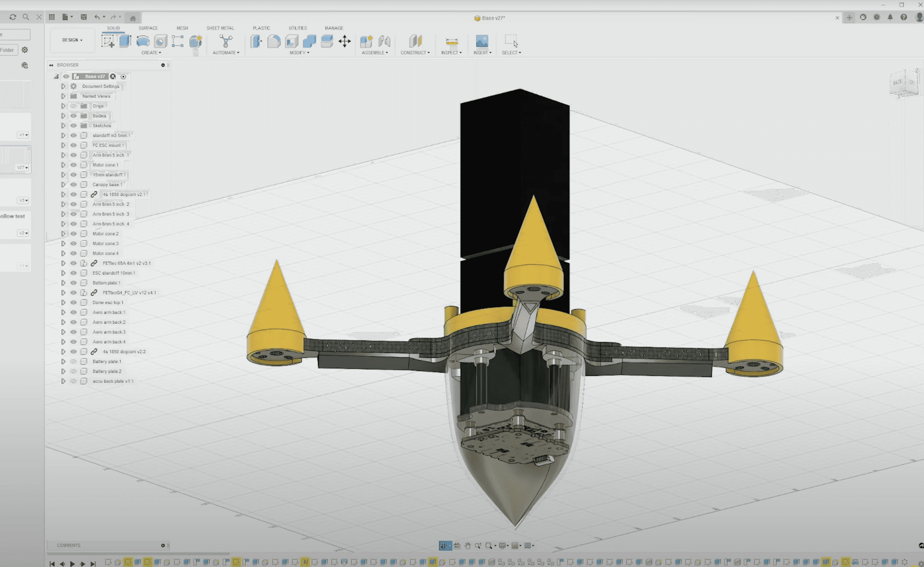Click the Create Sketch tool icon
Screen dimensions: 924x567
(108, 41)
